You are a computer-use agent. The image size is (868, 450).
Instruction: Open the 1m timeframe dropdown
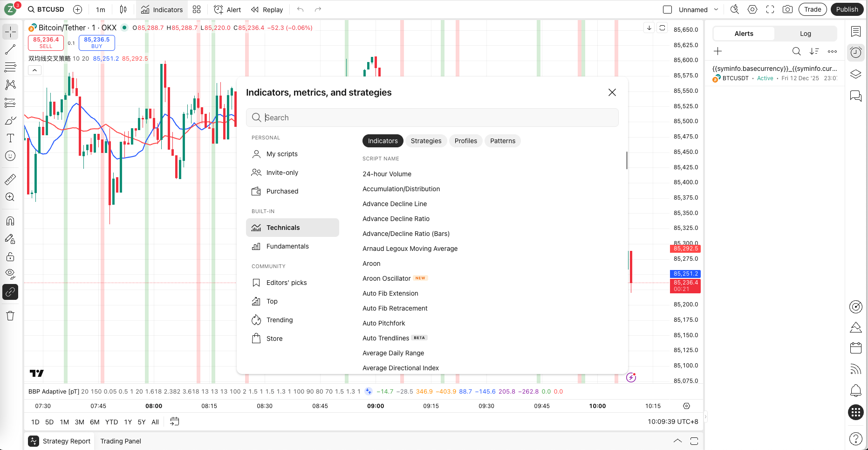click(100, 9)
